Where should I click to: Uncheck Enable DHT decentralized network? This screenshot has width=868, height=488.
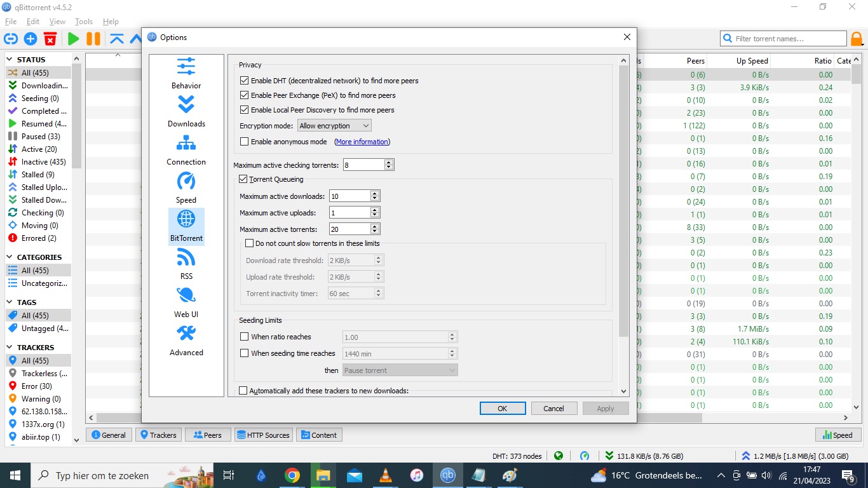click(245, 81)
